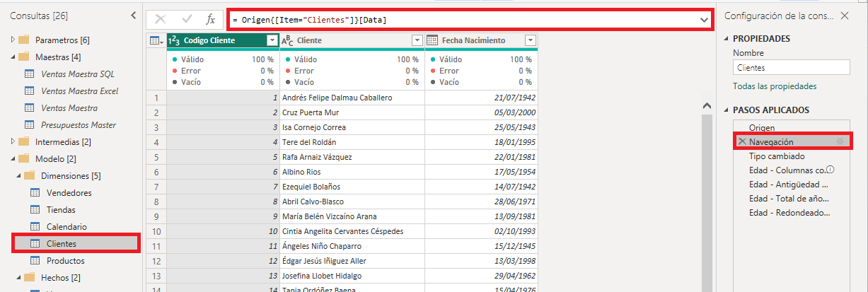Screen dimensions: 868x292
Task: Open the table menu icon at grid corner
Action: (156, 40)
